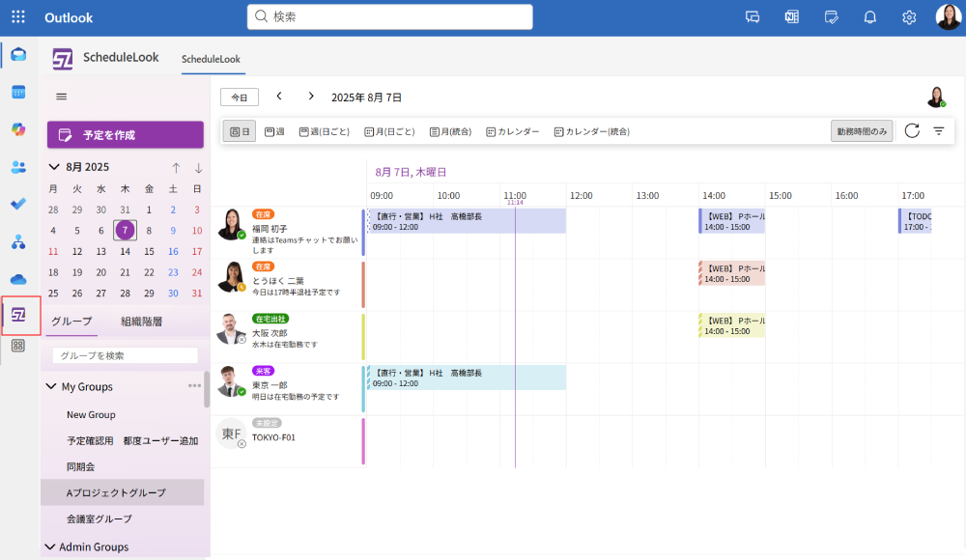Switch to カレンダー(統合) view
The image size is (966, 560).
click(x=592, y=131)
